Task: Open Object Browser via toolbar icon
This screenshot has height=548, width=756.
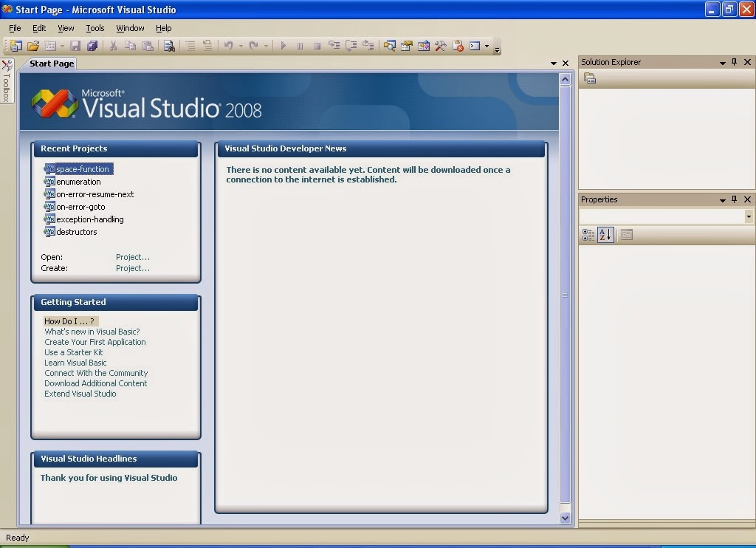Action: (423, 46)
